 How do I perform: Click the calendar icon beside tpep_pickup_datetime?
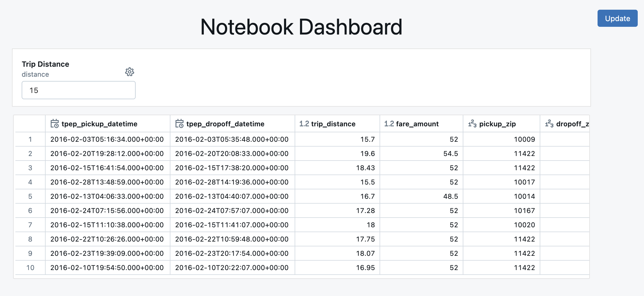55,123
